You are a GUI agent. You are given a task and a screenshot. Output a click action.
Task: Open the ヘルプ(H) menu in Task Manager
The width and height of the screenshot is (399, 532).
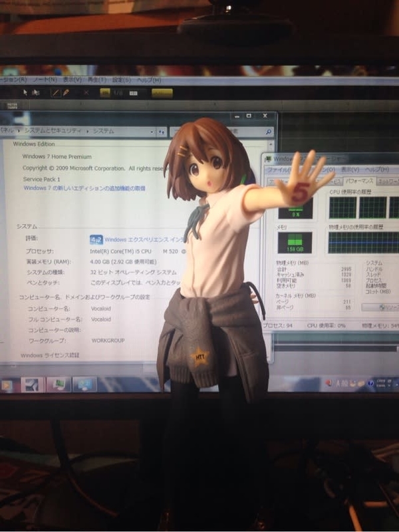pos(377,169)
